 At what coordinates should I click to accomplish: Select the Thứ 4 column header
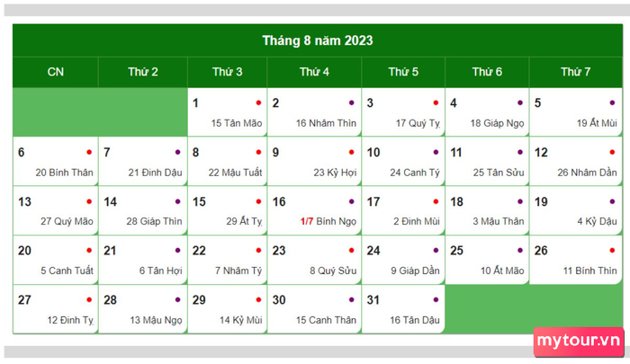tap(314, 72)
